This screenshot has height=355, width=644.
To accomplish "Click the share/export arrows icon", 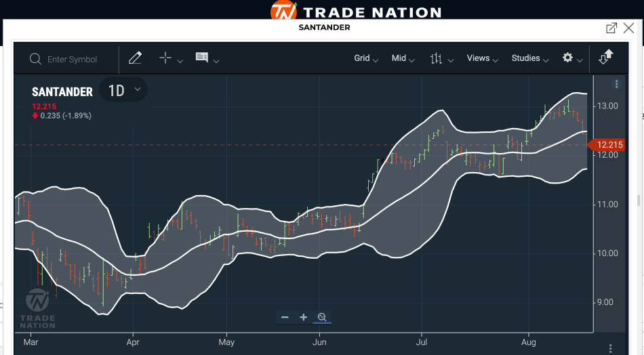I will [x=606, y=57].
